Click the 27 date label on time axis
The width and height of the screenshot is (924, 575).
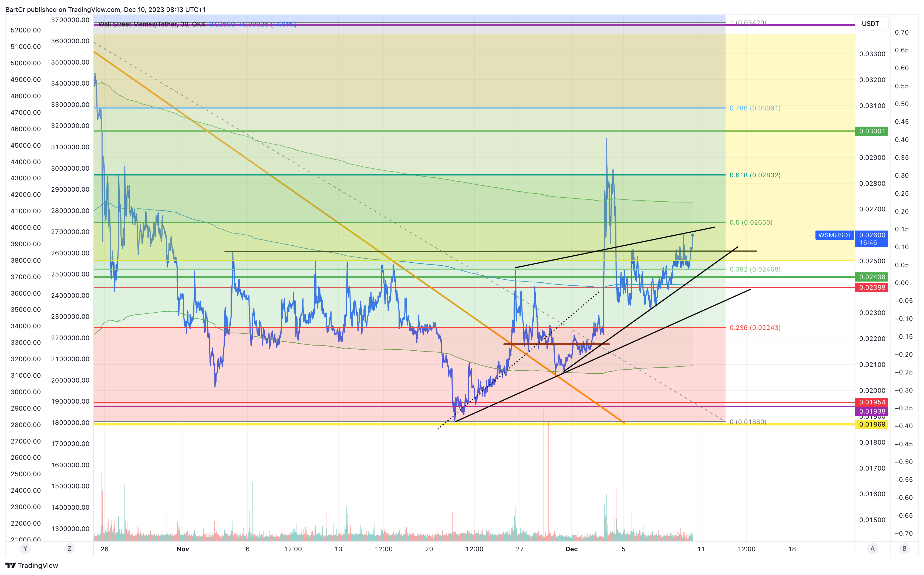520,549
